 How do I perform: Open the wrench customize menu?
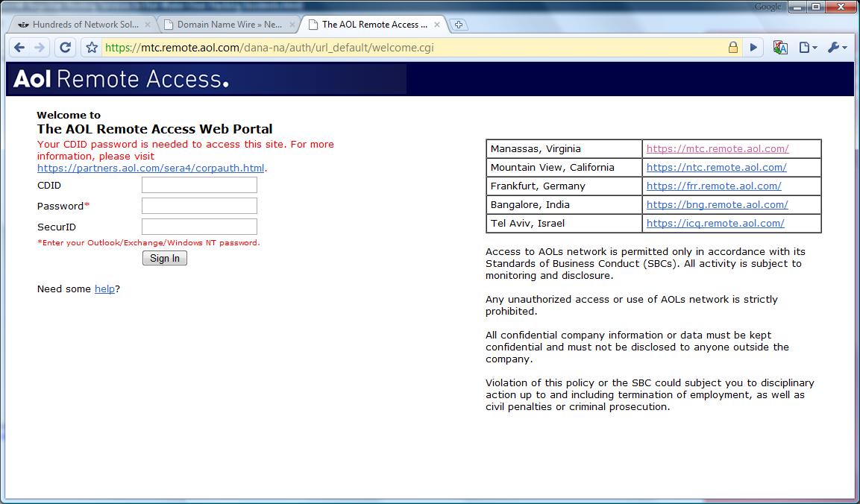[x=837, y=48]
